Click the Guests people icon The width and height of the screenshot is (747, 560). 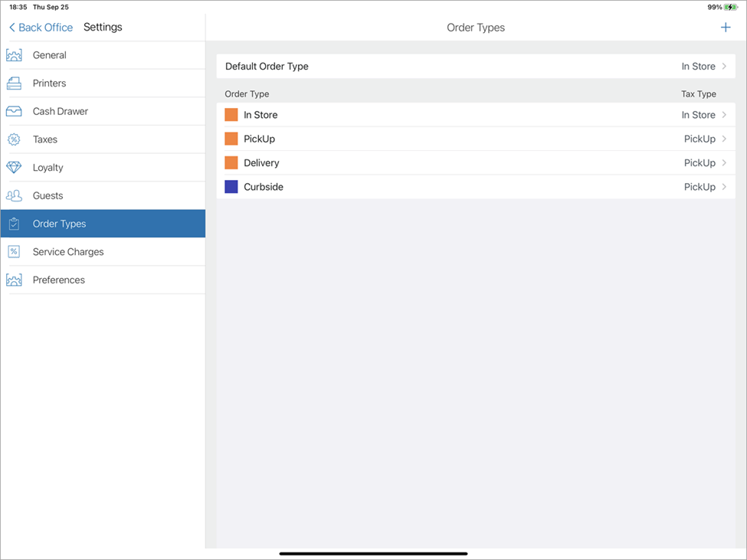14,195
